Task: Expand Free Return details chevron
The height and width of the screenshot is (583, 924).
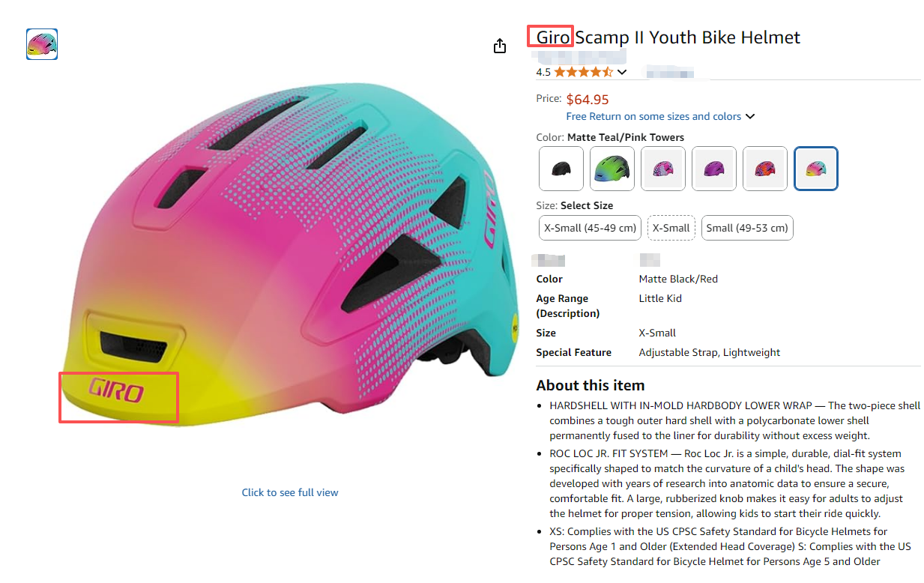Action: pos(750,117)
